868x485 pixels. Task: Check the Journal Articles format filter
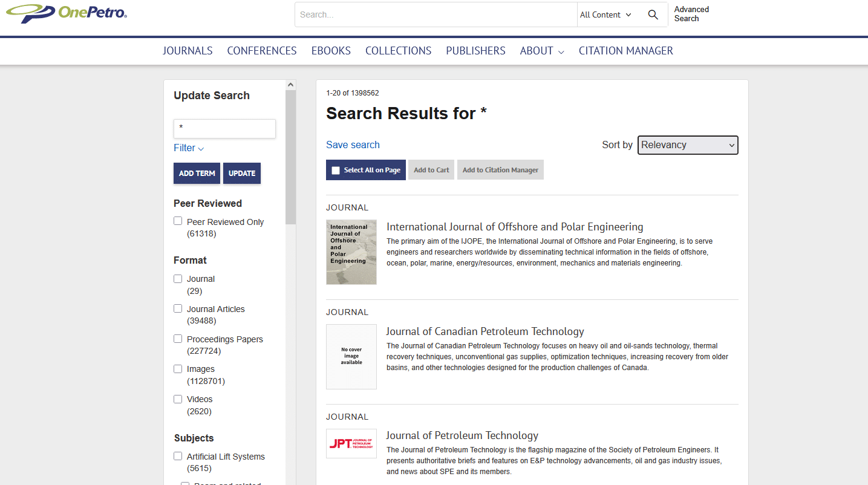tap(178, 308)
